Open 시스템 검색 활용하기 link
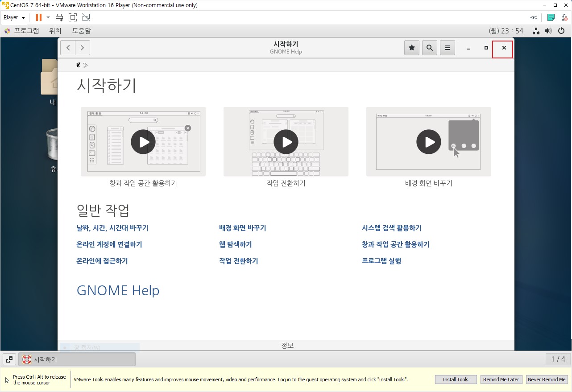572x392 pixels. (392, 228)
